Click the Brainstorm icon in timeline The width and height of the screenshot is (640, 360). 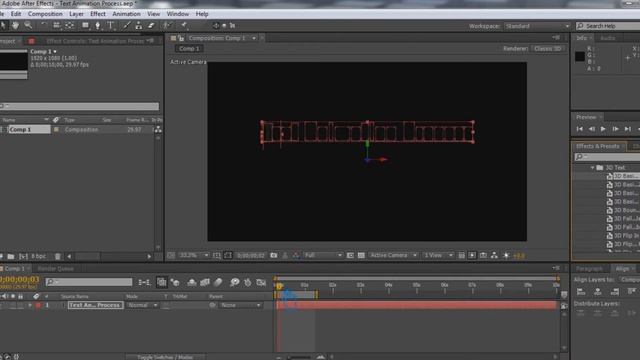point(234,282)
